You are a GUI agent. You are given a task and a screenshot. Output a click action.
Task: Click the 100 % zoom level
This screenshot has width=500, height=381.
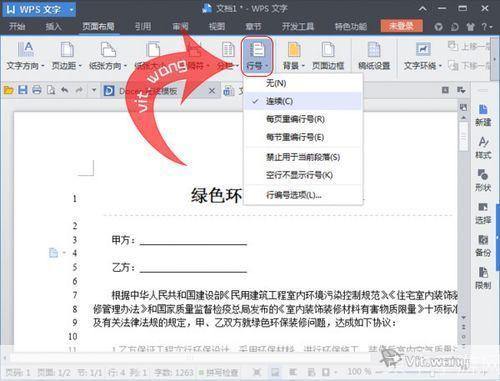point(359,371)
